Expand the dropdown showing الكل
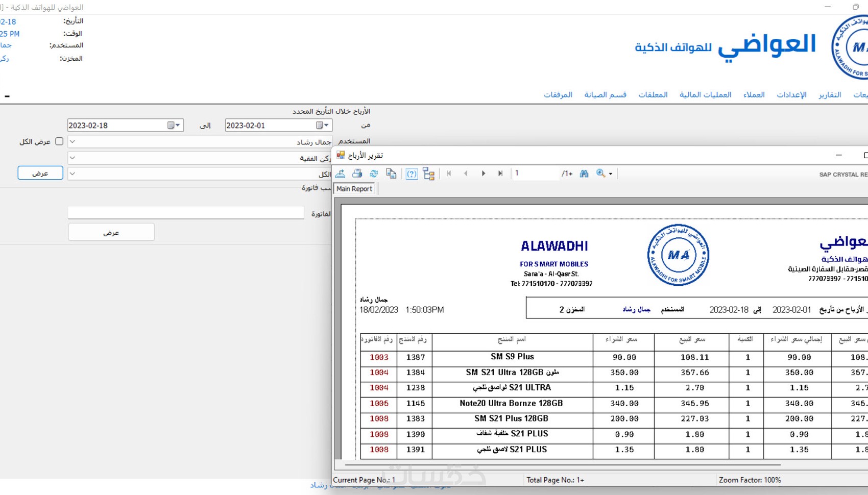The width and height of the screenshot is (868, 495). (x=73, y=174)
